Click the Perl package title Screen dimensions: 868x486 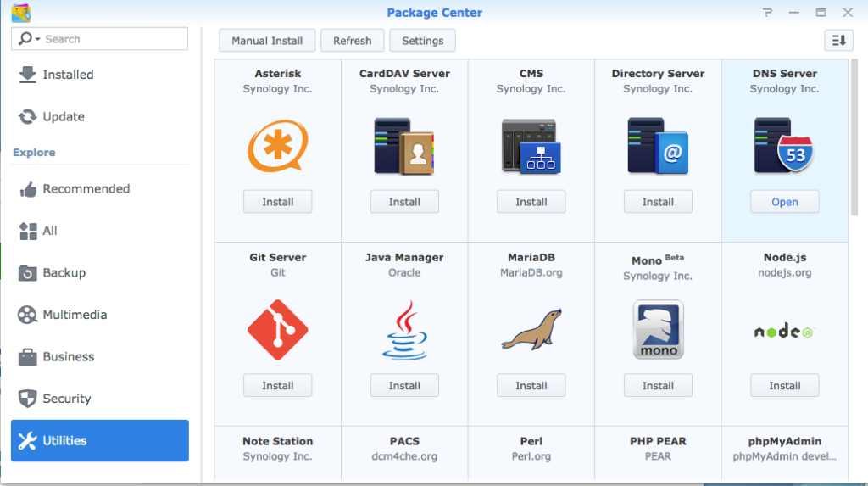click(531, 441)
